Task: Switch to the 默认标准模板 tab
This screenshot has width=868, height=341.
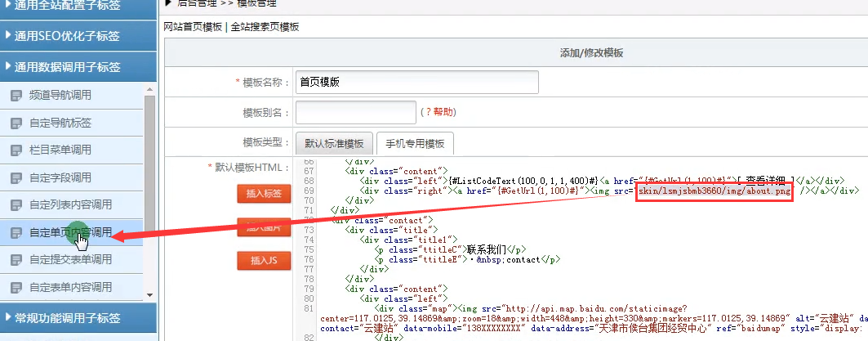Action: pos(334,143)
